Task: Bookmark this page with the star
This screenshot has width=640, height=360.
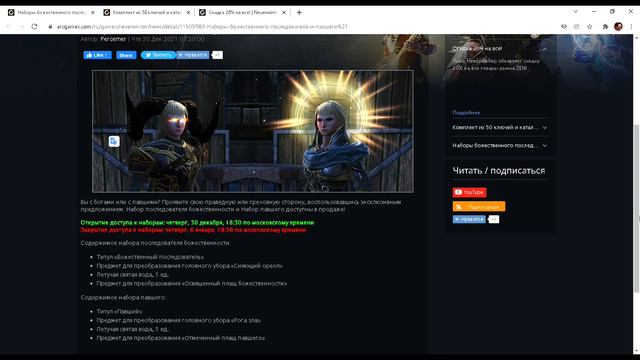Action: (589, 27)
